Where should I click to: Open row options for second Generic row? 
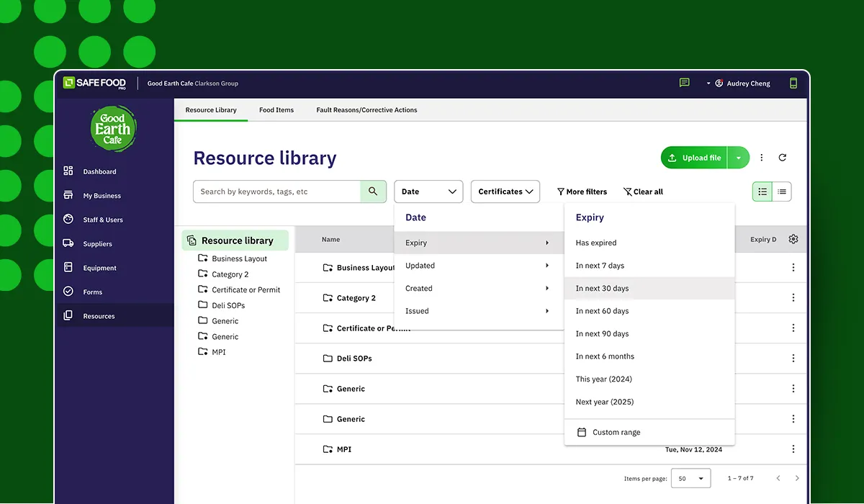click(793, 418)
